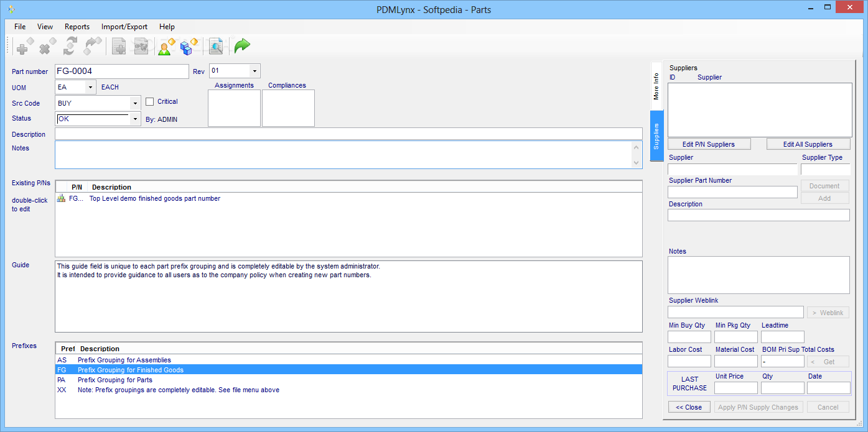Click the Add supplier button
Screen dimensions: 868x432
pos(824,198)
